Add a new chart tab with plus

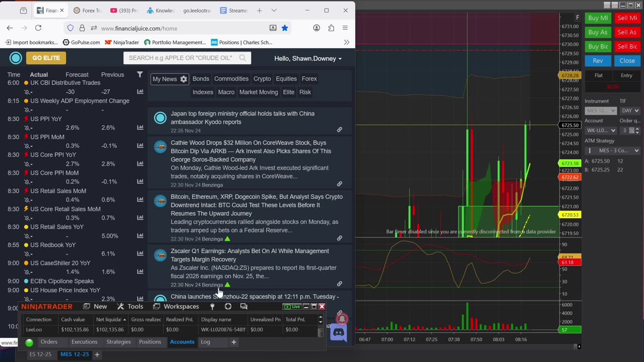pyautogui.click(x=97, y=354)
